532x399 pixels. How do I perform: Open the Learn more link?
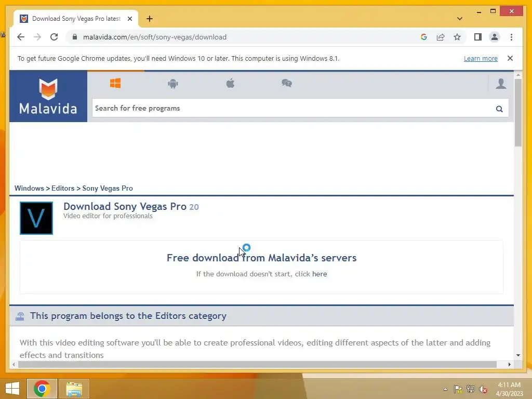coord(481,58)
